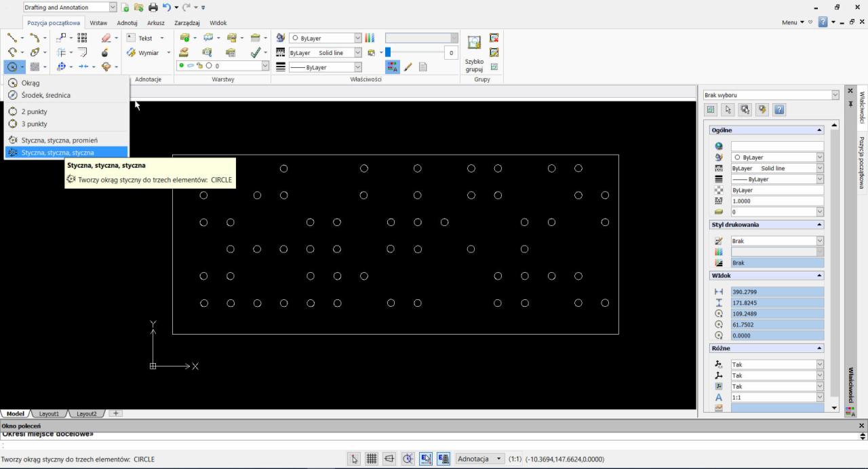Toggle entity tracking in status bar
Viewport: 868px width, 469px height.
443,459
